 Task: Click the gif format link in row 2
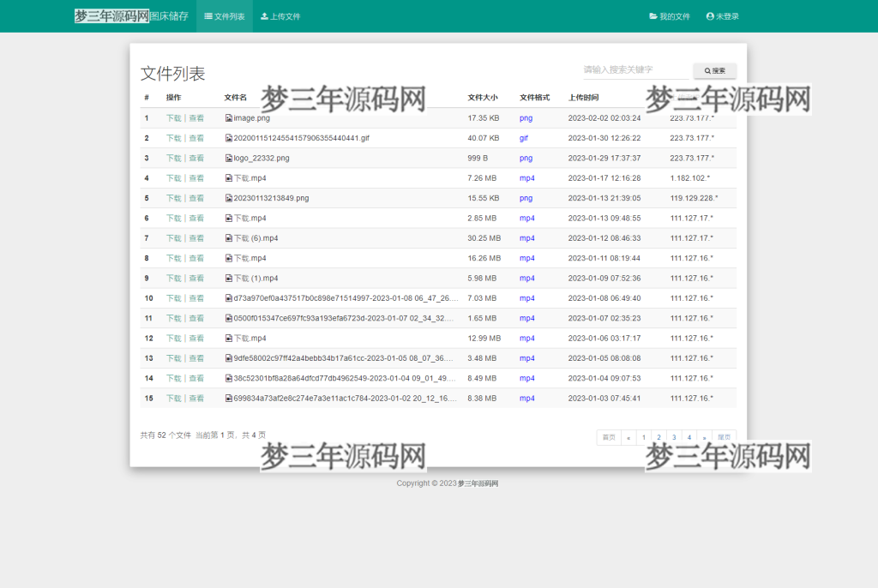[525, 138]
